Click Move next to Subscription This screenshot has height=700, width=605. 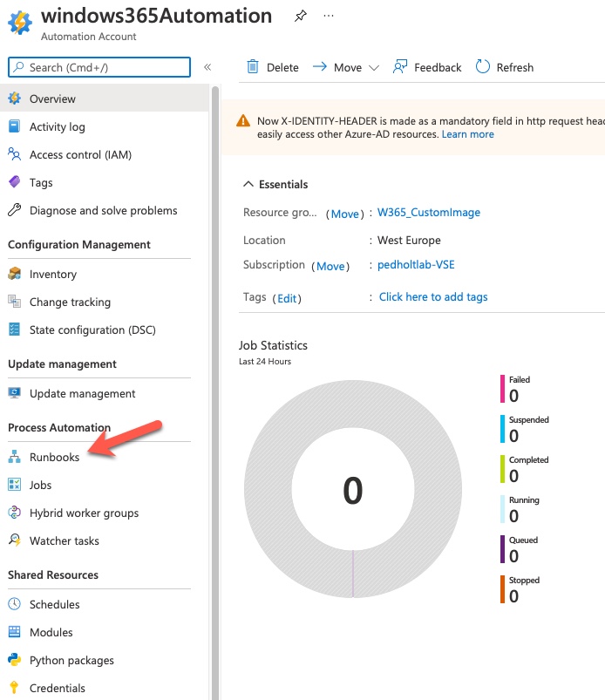tap(330, 266)
